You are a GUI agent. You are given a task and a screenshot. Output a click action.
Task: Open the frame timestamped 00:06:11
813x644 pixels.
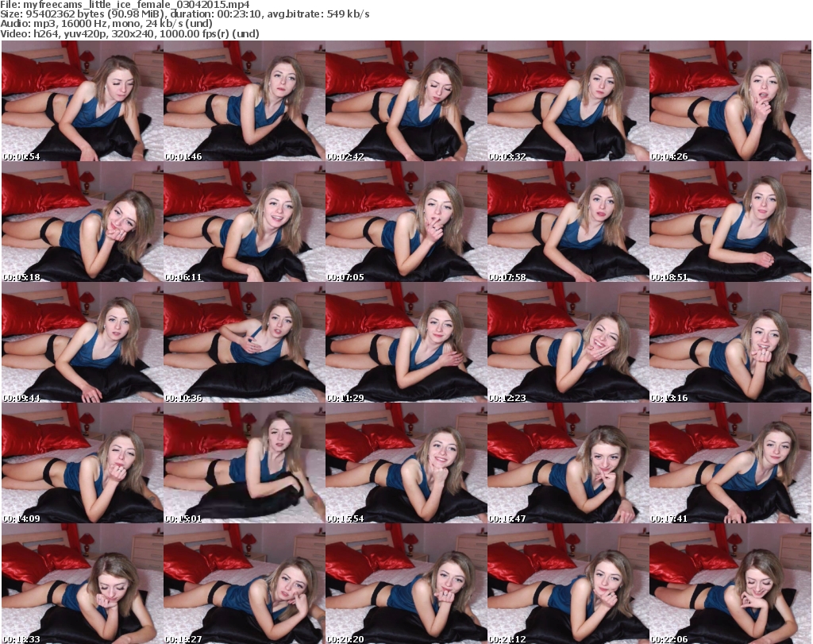tap(245, 222)
